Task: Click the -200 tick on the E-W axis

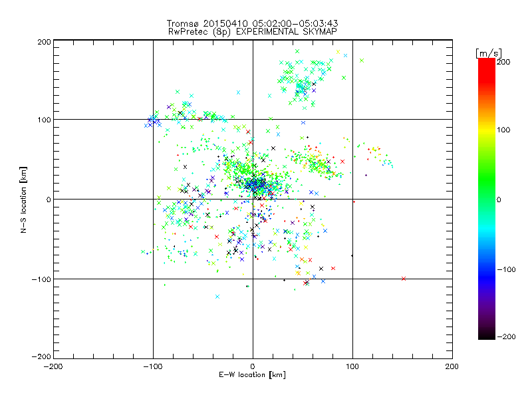Action: 53,366
